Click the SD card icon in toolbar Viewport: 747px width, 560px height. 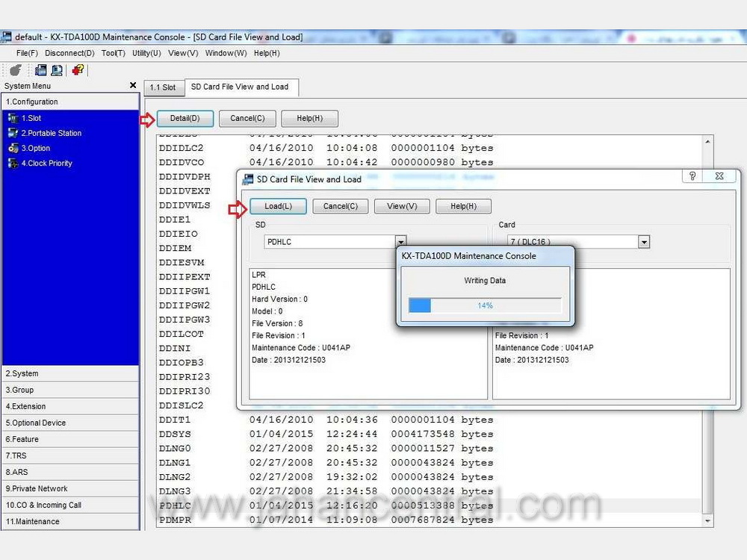pyautogui.click(x=40, y=70)
